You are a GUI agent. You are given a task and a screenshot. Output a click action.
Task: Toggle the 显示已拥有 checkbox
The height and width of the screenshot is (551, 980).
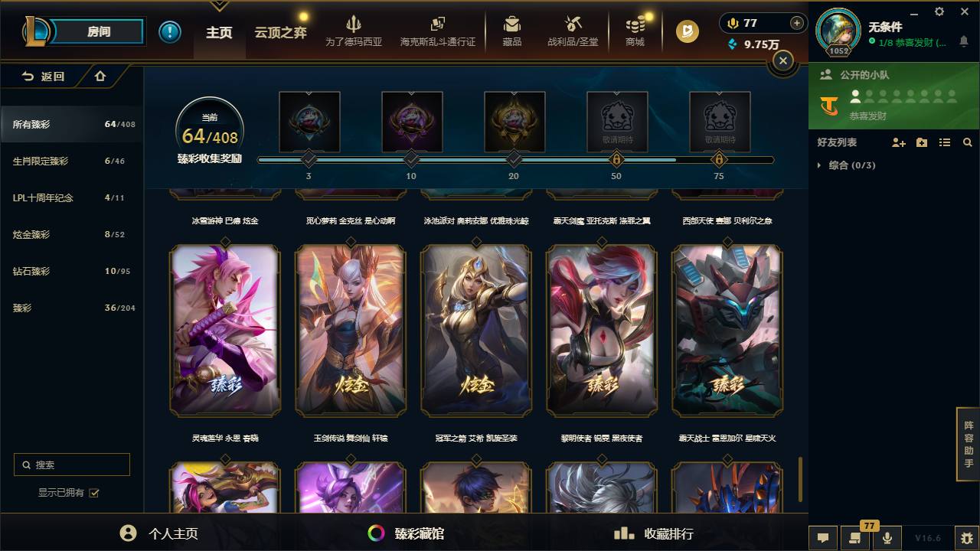coord(94,493)
